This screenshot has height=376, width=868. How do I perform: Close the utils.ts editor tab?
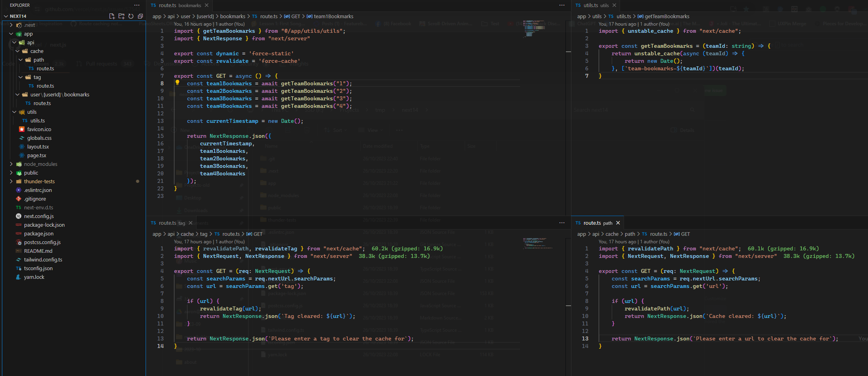click(x=614, y=5)
